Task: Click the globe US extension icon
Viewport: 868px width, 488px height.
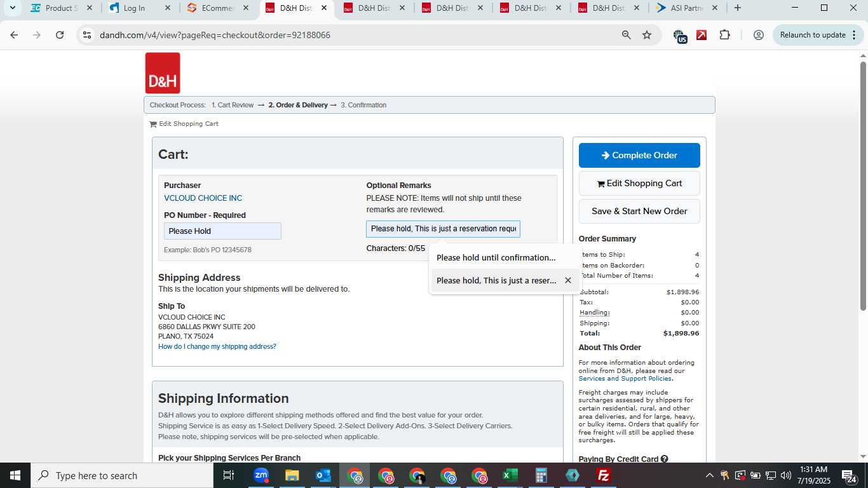Action: pyautogui.click(x=679, y=36)
